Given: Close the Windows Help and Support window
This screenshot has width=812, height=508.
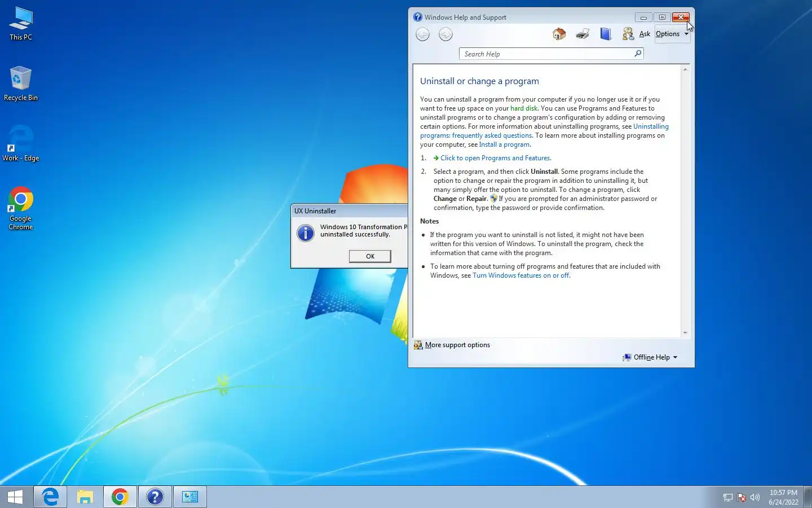Looking at the screenshot, I should 681,17.
